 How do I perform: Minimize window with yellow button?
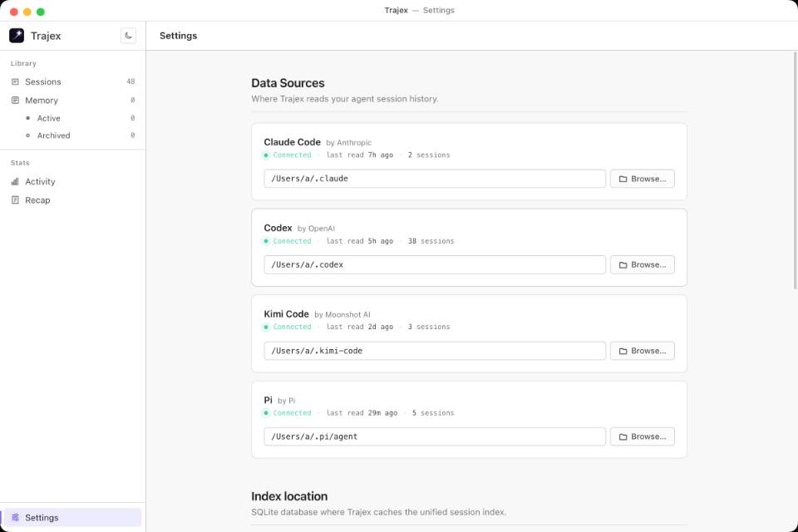coord(27,12)
